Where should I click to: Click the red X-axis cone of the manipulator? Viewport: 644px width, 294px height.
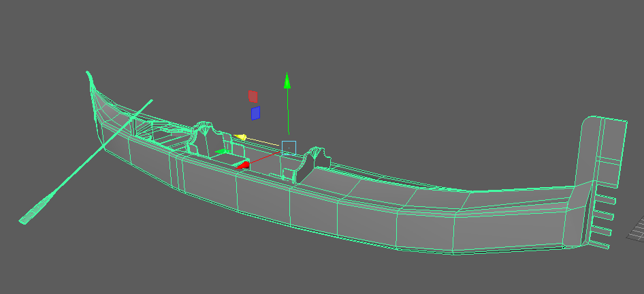[243, 165]
